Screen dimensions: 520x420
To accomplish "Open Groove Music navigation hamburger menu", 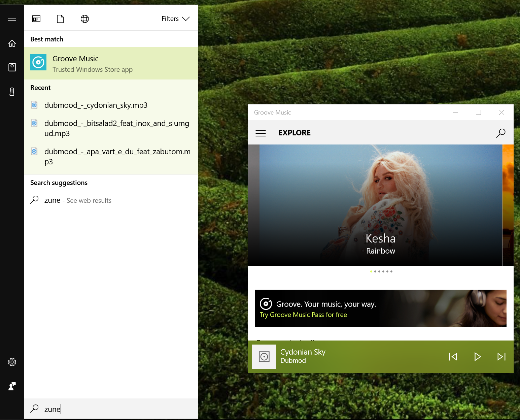I will [261, 133].
